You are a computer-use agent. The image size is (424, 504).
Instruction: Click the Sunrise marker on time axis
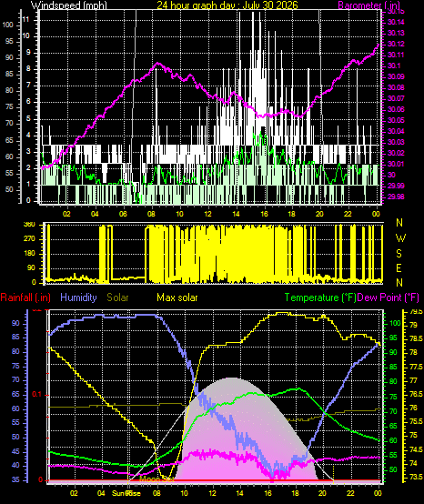[126, 493]
